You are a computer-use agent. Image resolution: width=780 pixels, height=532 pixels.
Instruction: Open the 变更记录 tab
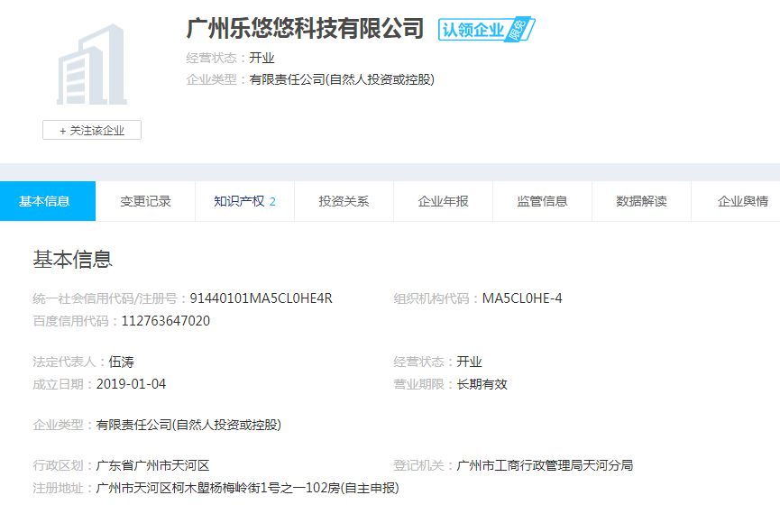coord(145,201)
